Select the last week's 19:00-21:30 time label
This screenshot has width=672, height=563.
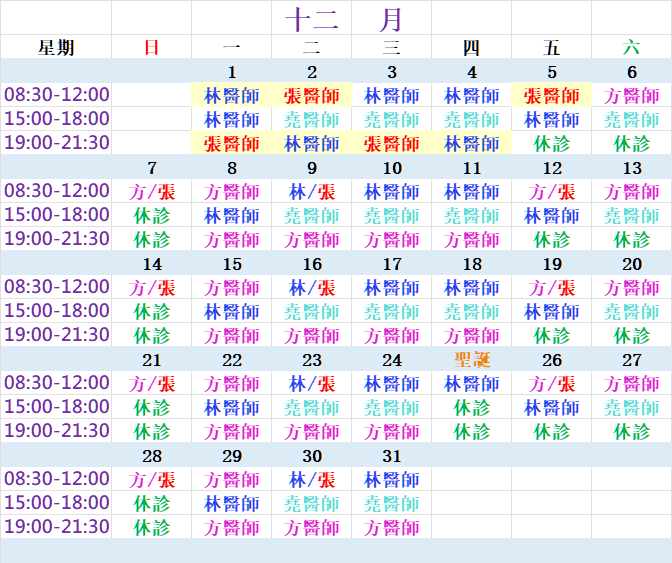pos(56,527)
